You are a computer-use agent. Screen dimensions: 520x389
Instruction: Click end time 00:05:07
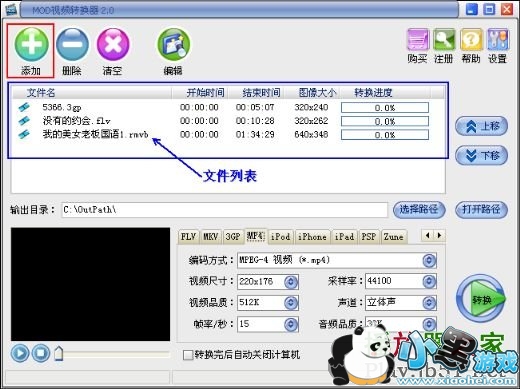pos(255,107)
